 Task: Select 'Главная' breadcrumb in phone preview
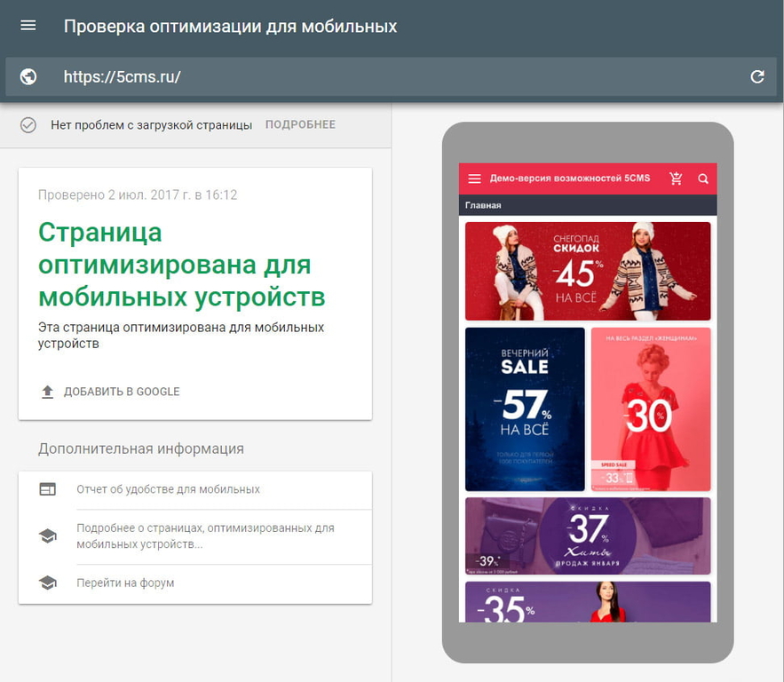pos(483,205)
